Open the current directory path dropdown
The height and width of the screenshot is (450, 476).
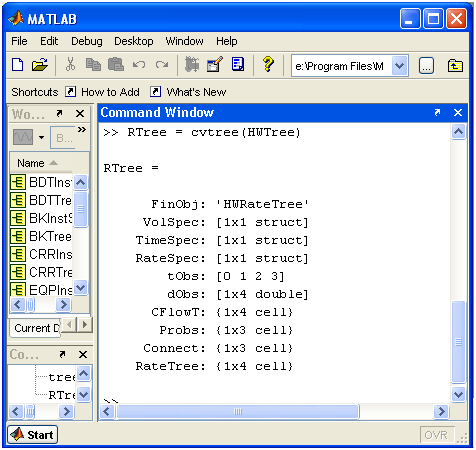click(x=400, y=66)
